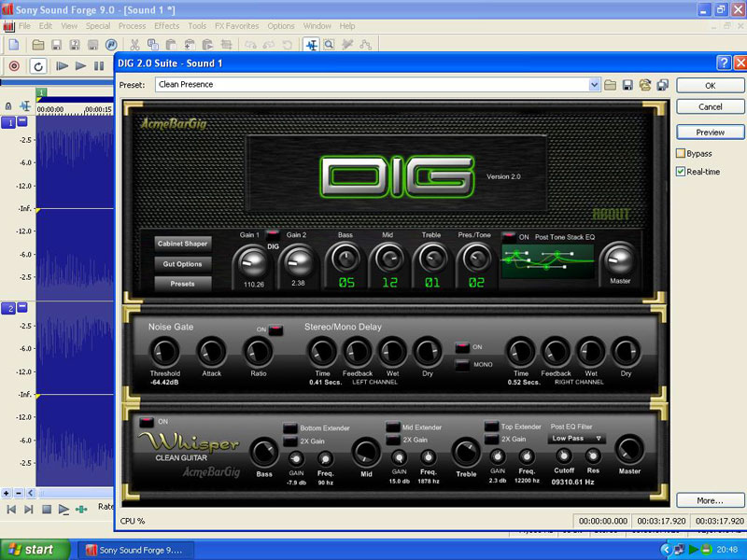Open the preset folder icon
Screen dimensions: 747x560
point(610,85)
